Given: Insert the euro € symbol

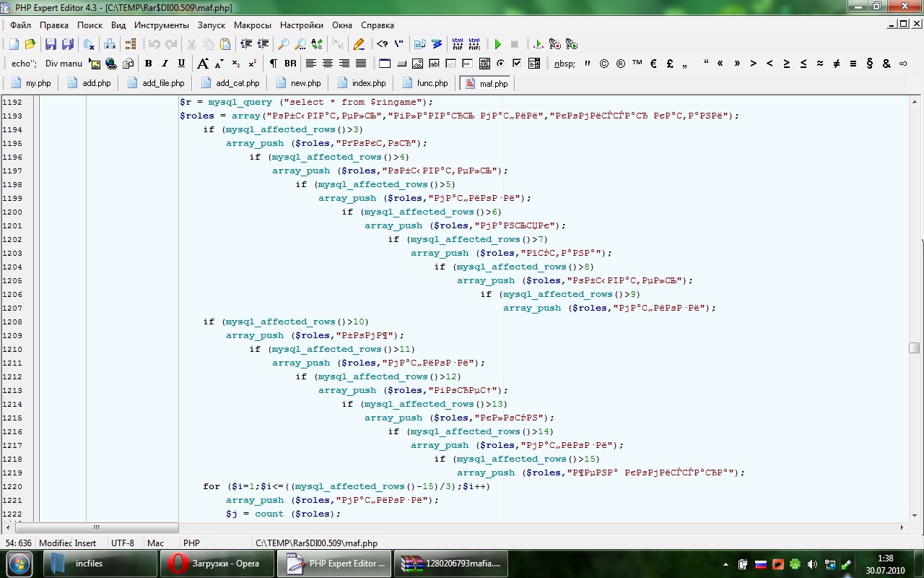Looking at the screenshot, I should pyautogui.click(x=653, y=64).
